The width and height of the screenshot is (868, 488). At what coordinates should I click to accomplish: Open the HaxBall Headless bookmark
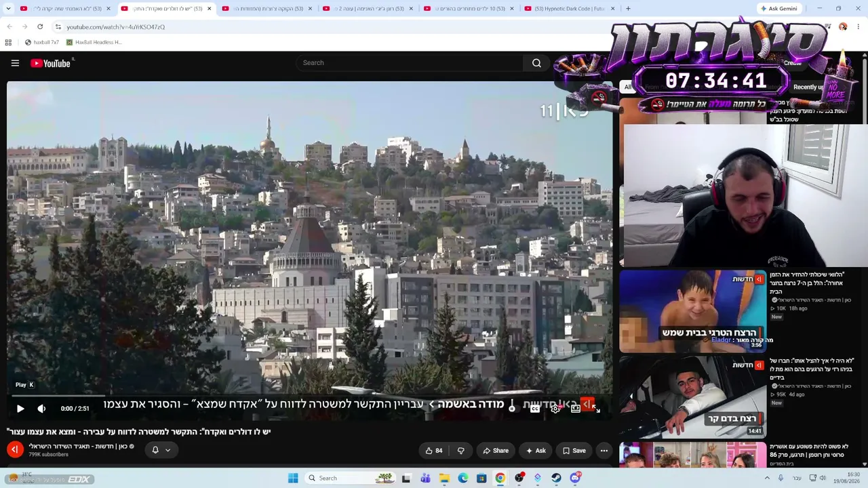94,42
